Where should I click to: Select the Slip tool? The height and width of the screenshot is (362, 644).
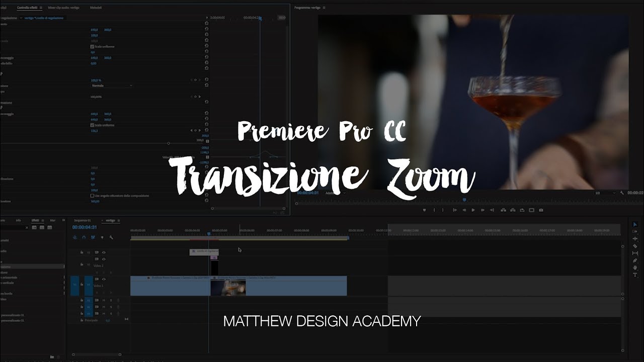[635, 253]
